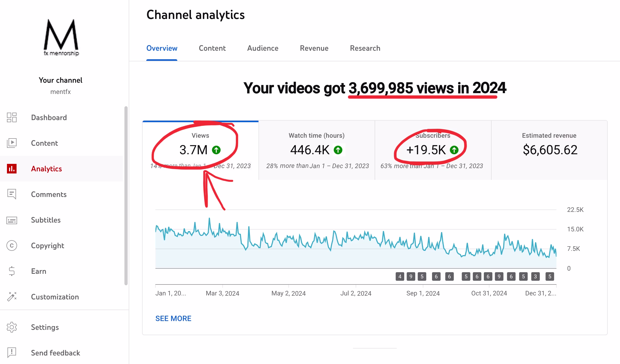The height and width of the screenshot is (364, 620).
Task: Switch to the Content analytics tab
Action: tap(212, 48)
